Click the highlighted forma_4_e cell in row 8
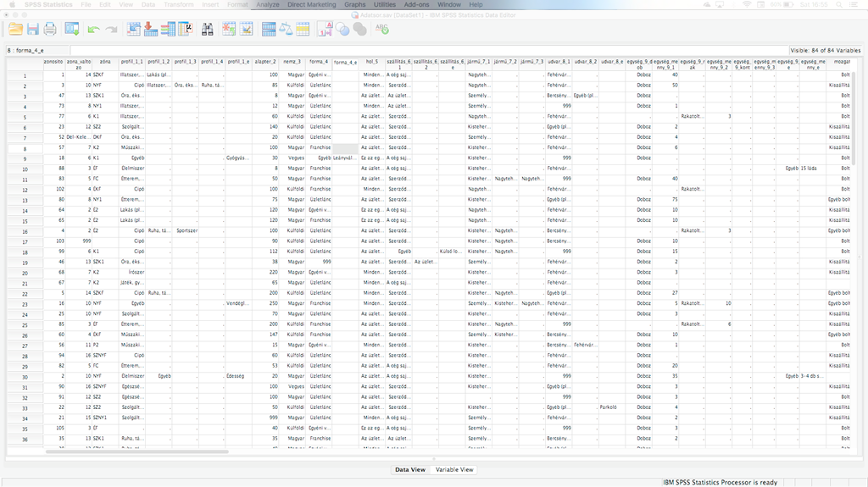 click(x=346, y=147)
